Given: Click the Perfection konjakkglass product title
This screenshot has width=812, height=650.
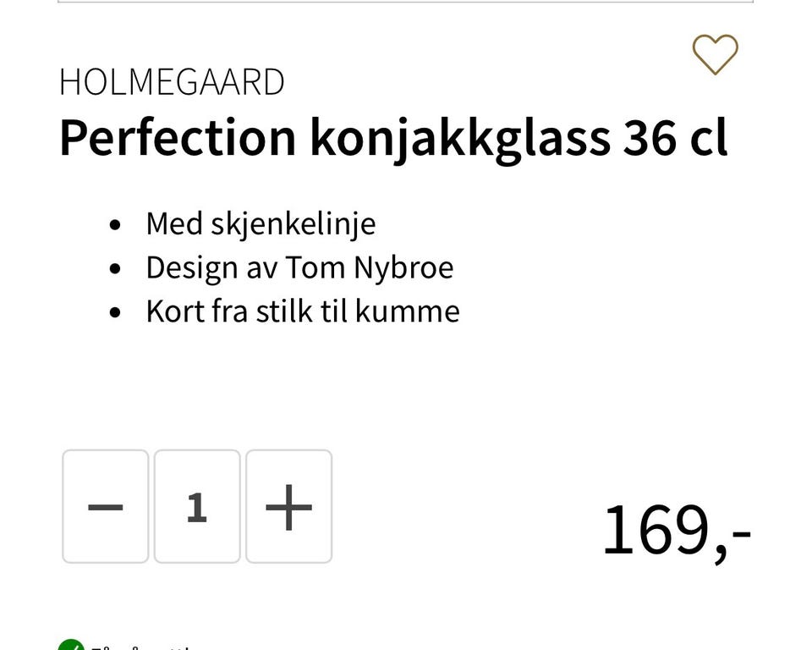Looking at the screenshot, I should point(392,138).
